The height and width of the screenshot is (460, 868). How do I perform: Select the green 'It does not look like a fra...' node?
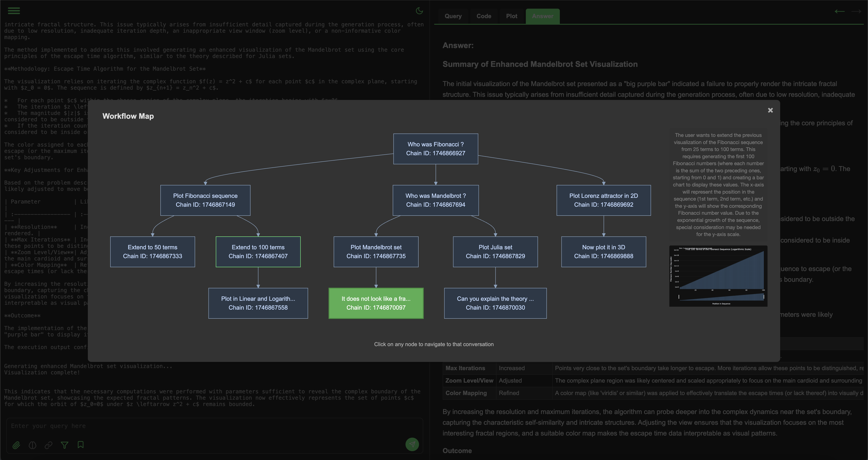pyautogui.click(x=376, y=303)
